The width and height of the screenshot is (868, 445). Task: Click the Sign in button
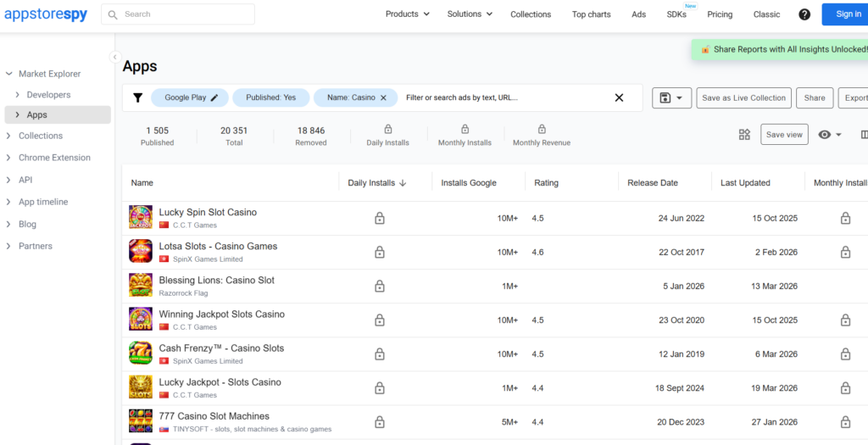click(x=845, y=14)
